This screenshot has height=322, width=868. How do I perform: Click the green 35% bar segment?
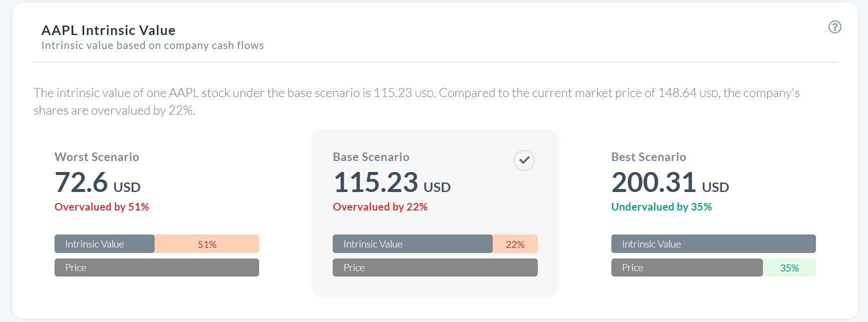tap(789, 268)
